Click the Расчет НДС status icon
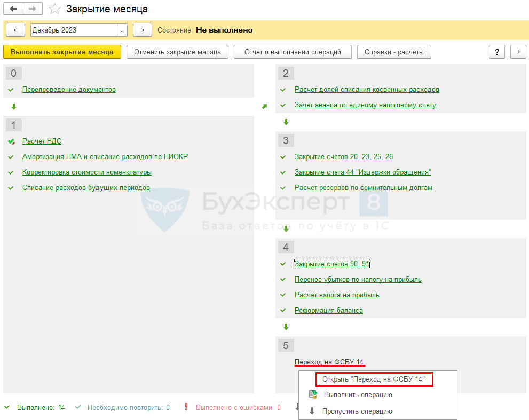The height and width of the screenshot is (420, 529). click(x=12, y=141)
